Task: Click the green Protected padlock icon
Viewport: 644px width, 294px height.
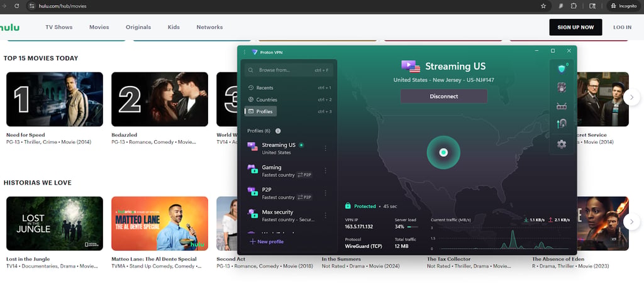Action: click(348, 206)
